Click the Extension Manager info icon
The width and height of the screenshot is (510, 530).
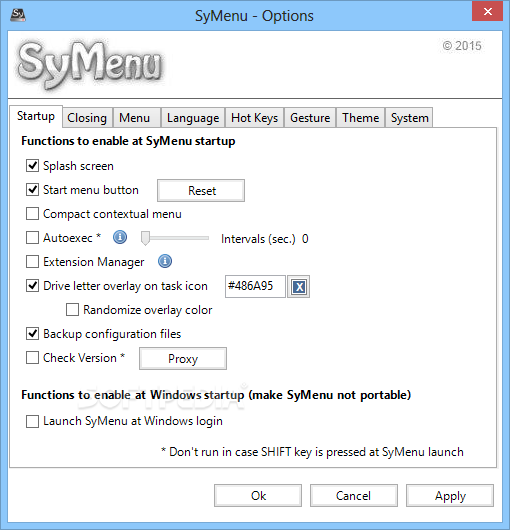click(165, 261)
